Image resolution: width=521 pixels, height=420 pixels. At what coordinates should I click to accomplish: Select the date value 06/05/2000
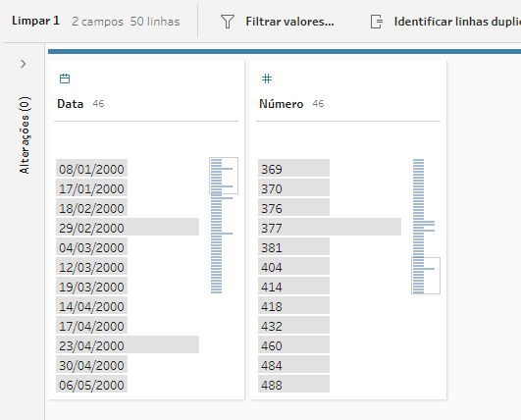91,384
